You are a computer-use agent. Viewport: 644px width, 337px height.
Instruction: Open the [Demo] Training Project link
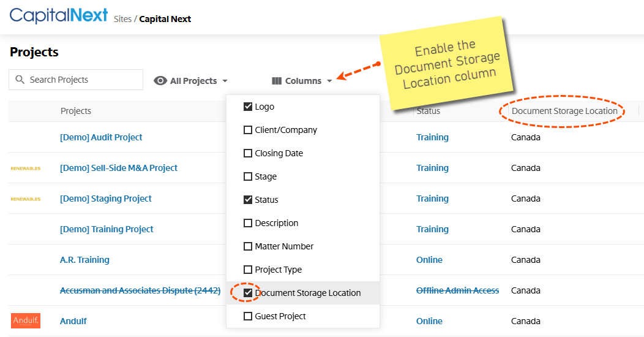click(107, 229)
